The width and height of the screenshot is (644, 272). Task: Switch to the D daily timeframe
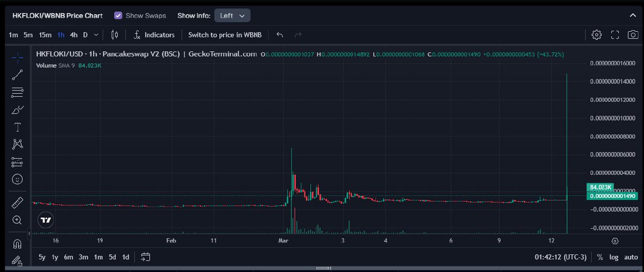[85, 35]
